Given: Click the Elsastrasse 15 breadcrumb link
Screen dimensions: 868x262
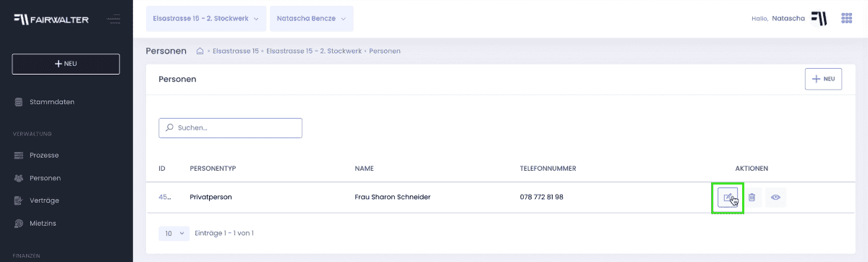Looking at the screenshot, I should tap(236, 51).
